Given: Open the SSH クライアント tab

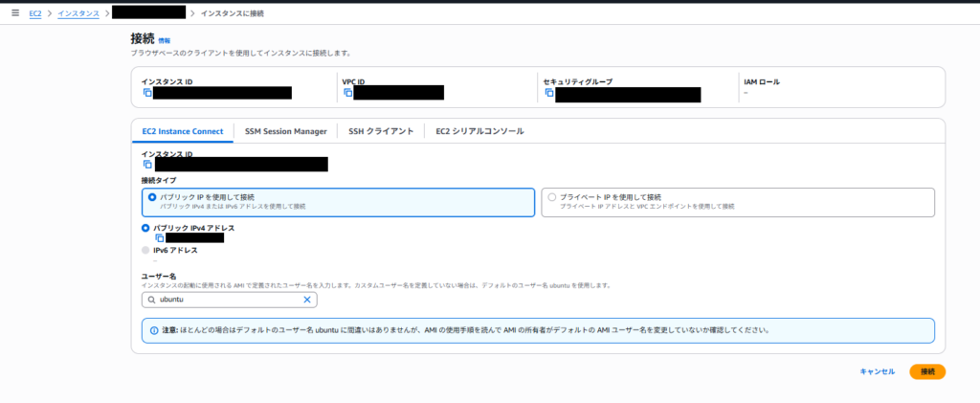Looking at the screenshot, I should click(x=381, y=131).
